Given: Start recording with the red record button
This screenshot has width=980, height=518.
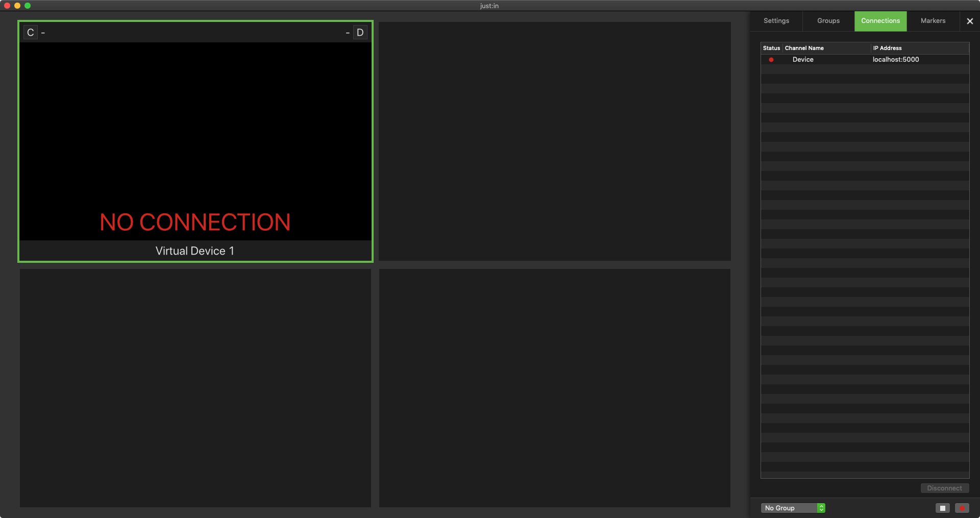Looking at the screenshot, I should [x=962, y=508].
